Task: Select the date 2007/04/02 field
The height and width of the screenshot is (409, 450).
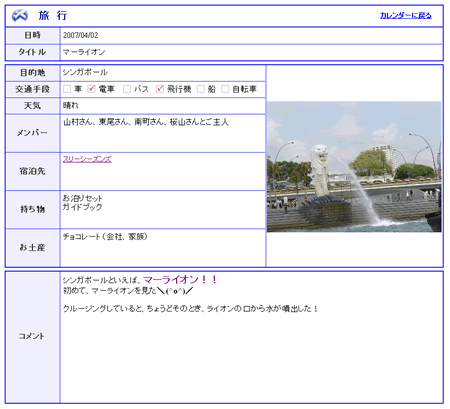Action: coord(80,35)
